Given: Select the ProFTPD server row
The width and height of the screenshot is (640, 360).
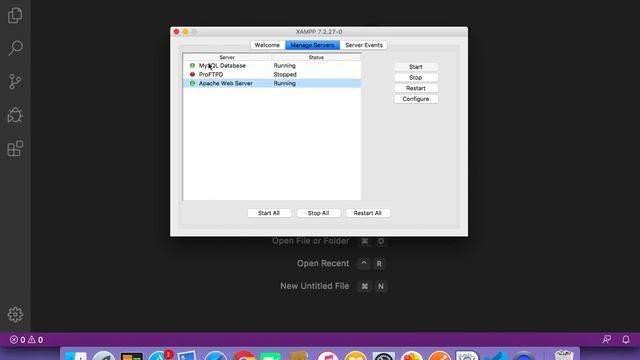Looking at the screenshot, I should (272, 74).
